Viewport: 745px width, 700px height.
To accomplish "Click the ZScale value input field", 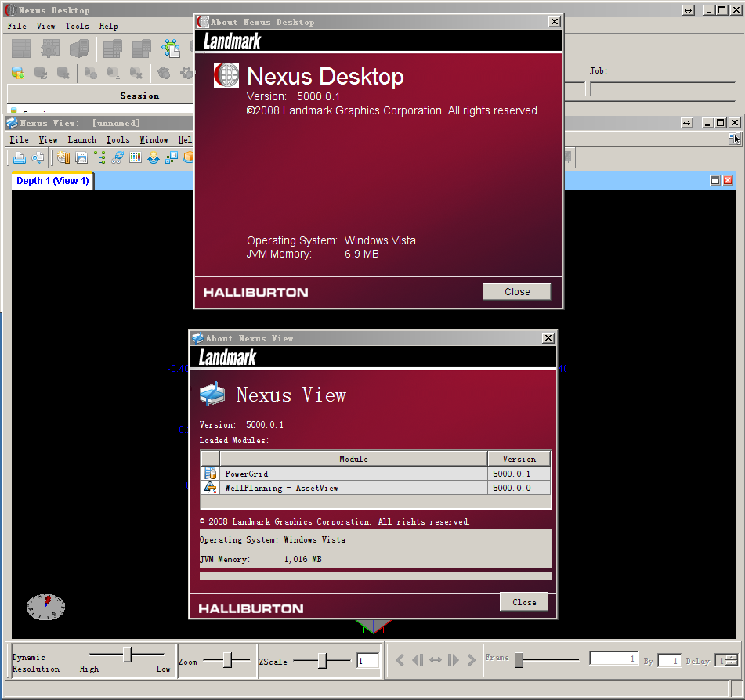I will [x=367, y=661].
